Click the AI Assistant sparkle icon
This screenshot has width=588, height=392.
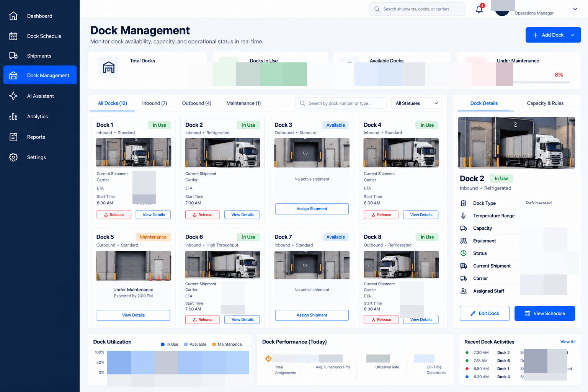tap(13, 96)
